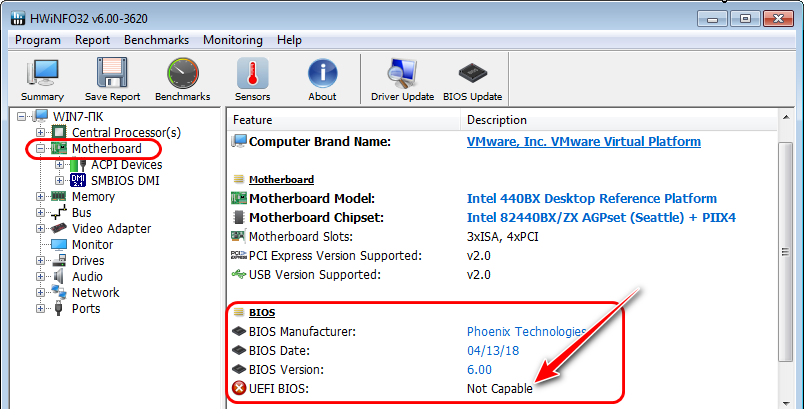Click the HWiNFO32 title bar app icon
This screenshot has height=409, width=804.
pos(17,19)
